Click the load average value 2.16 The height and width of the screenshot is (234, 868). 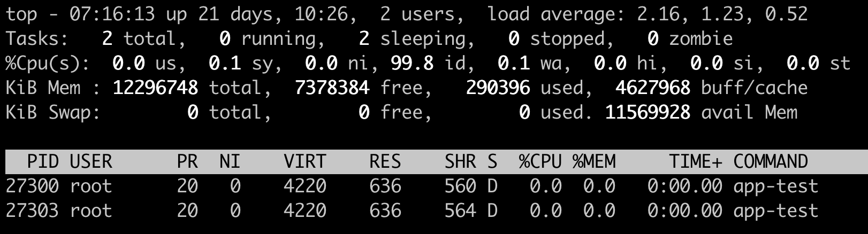tap(658, 14)
